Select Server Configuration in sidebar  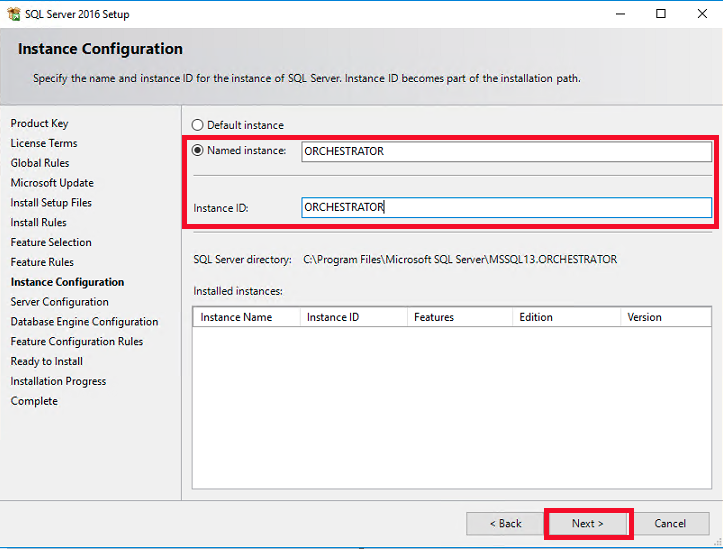pyautogui.click(x=60, y=302)
